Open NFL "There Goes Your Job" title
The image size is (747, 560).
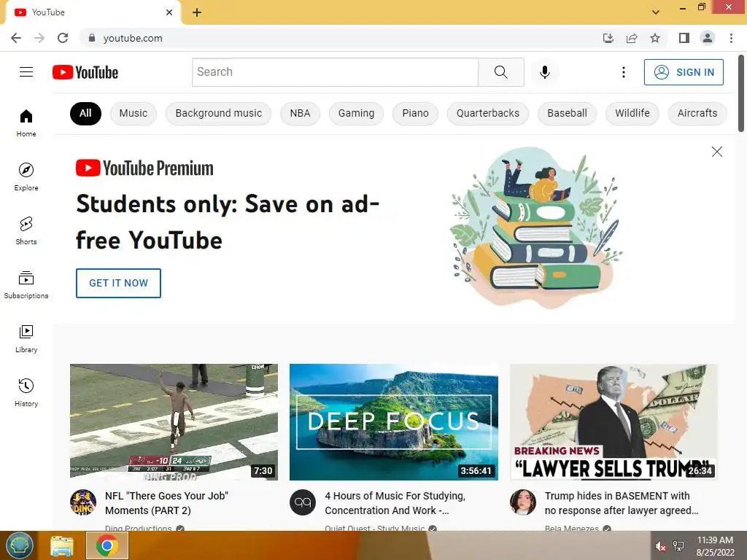point(167,503)
